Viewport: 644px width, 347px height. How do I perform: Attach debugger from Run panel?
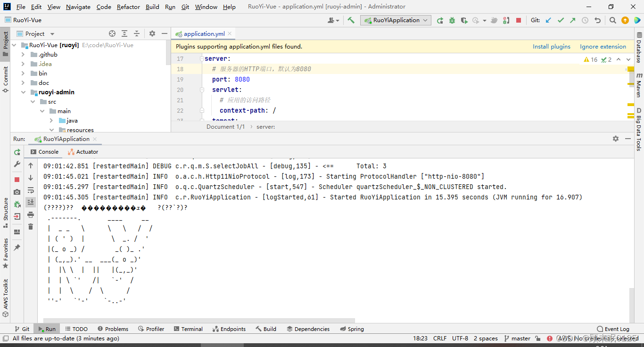17,204
